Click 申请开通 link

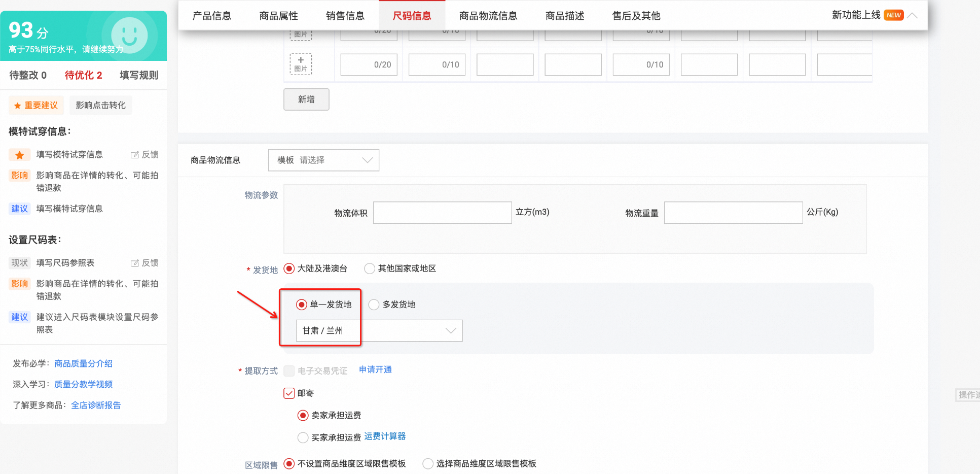pyautogui.click(x=375, y=370)
